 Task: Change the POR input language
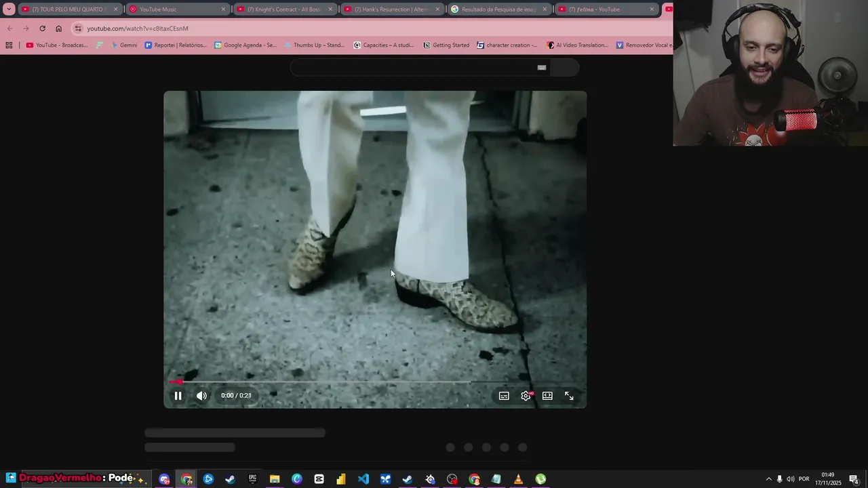804,479
